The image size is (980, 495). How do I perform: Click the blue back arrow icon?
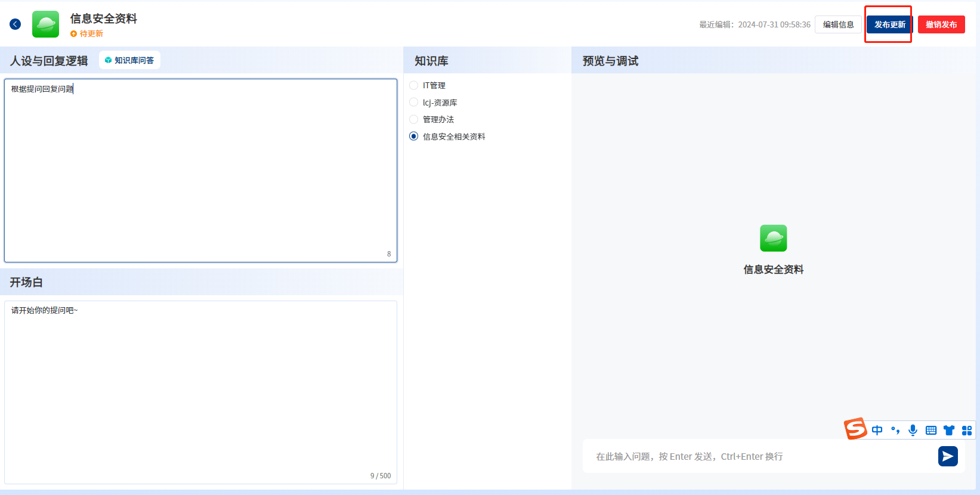pos(16,24)
